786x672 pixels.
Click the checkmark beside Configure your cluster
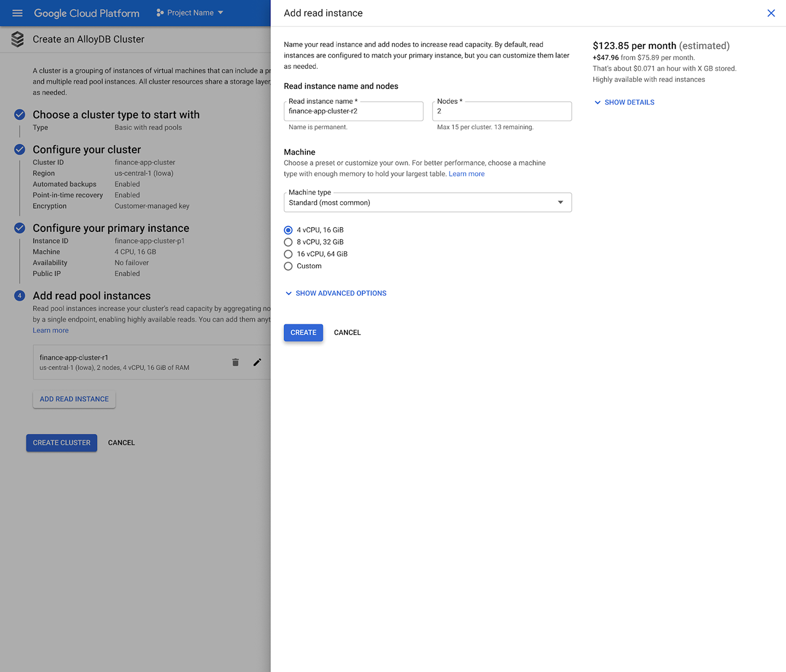click(19, 150)
